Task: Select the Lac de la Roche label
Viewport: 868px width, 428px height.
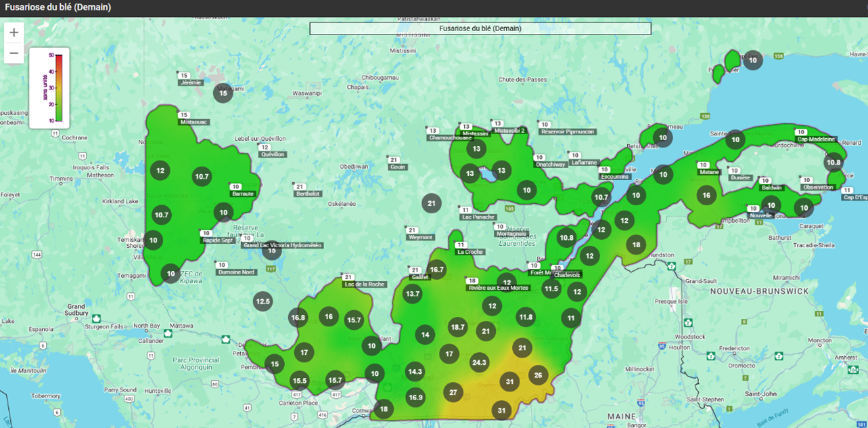Action: (364, 284)
